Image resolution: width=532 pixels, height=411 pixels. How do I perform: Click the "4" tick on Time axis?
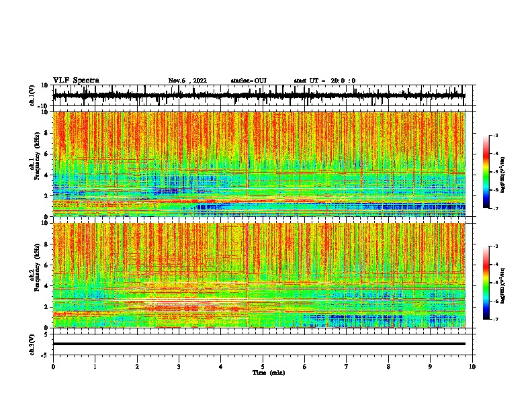point(221,367)
